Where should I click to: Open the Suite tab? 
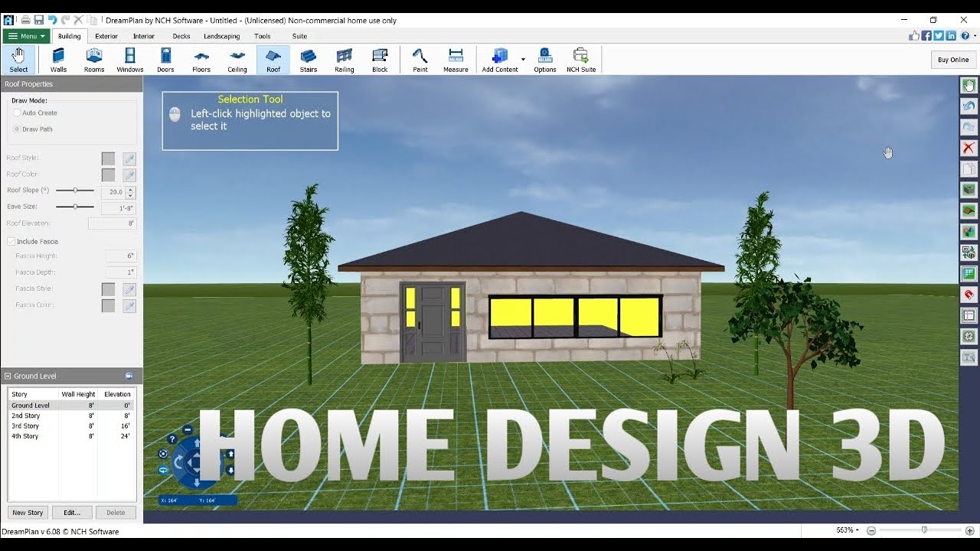click(x=299, y=36)
